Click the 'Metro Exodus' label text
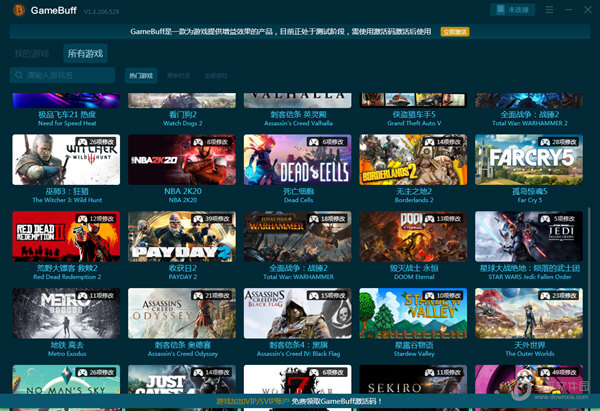 (67, 354)
